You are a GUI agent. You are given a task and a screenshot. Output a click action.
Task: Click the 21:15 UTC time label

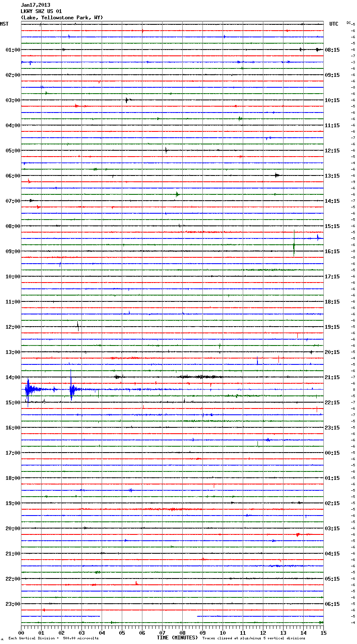click(x=332, y=377)
